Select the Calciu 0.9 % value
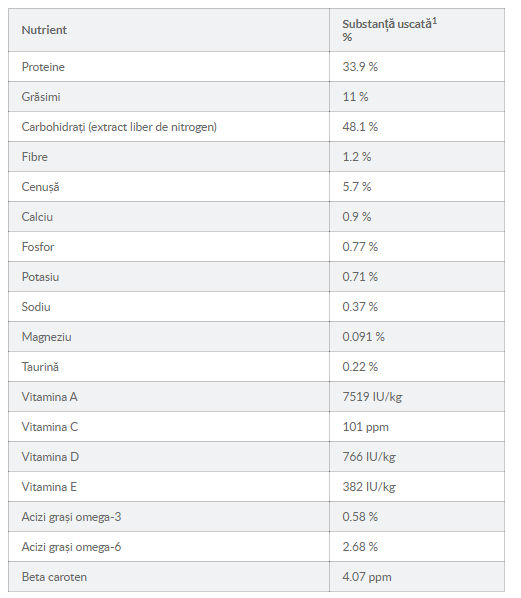Screen dimensions: 521x598 pyautogui.click(x=357, y=217)
